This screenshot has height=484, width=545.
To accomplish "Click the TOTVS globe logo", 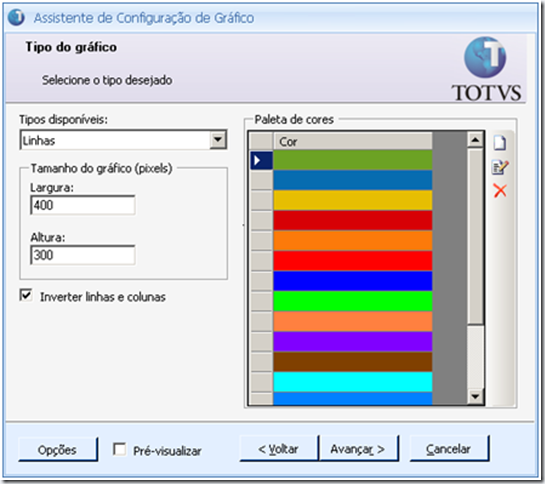I will click(x=485, y=57).
